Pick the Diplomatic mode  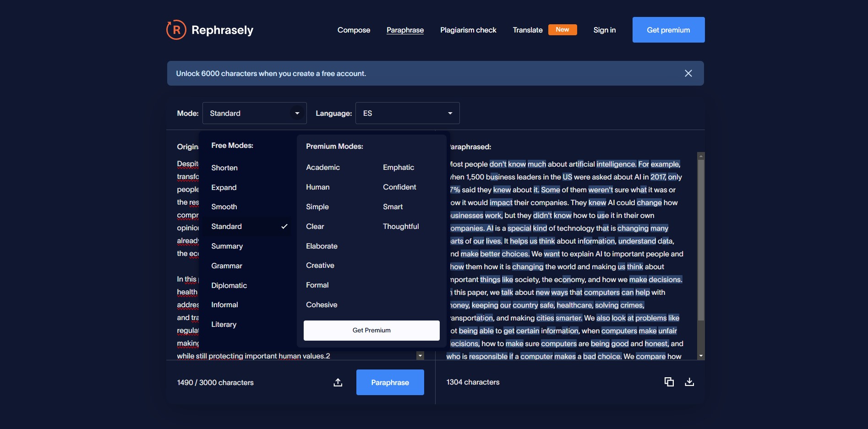tap(229, 285)
